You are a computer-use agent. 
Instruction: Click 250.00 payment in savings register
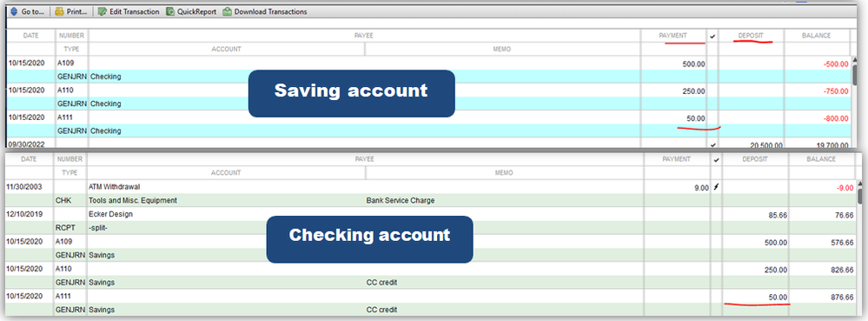[x=693, y=91]
